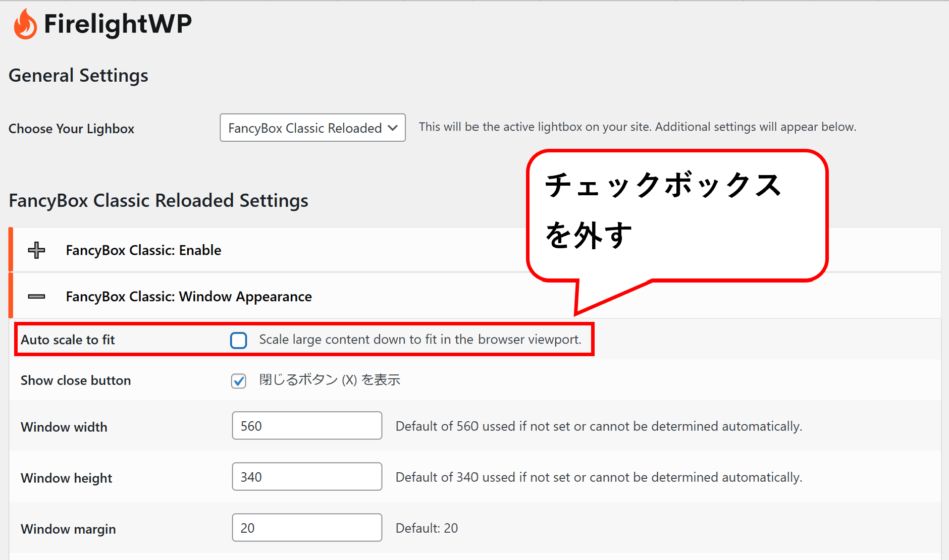Click the 'Scale large content down' description text
This screenshot has width=949, height=560.
click(x=420, y=340)
